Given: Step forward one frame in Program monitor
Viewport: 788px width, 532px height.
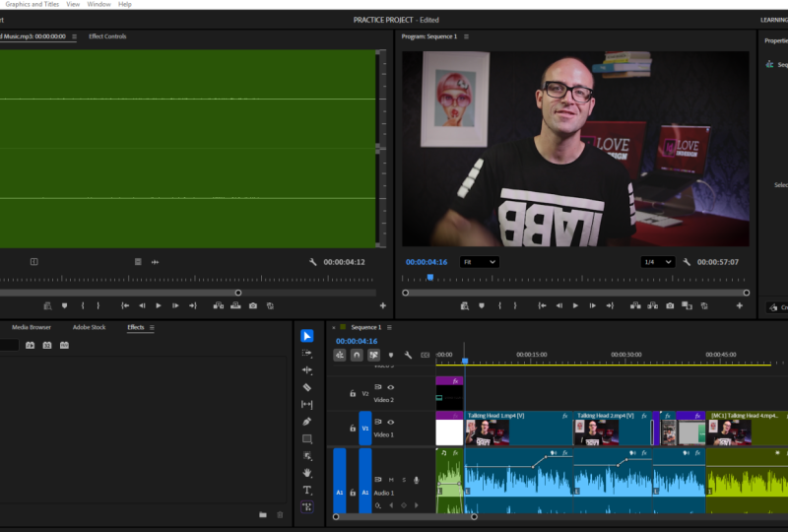Looking at the screenshot, I should coord(593,305).
